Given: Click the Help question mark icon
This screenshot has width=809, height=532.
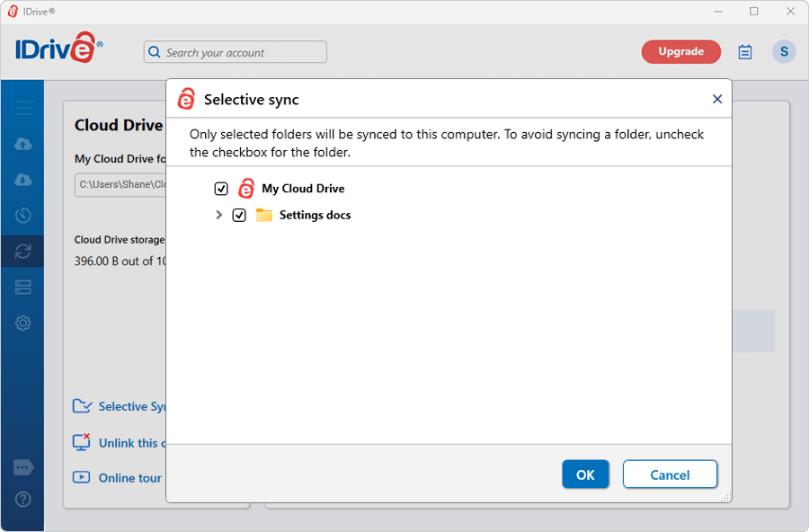Looking at the screenshot, I should click(x=23, y=499).
